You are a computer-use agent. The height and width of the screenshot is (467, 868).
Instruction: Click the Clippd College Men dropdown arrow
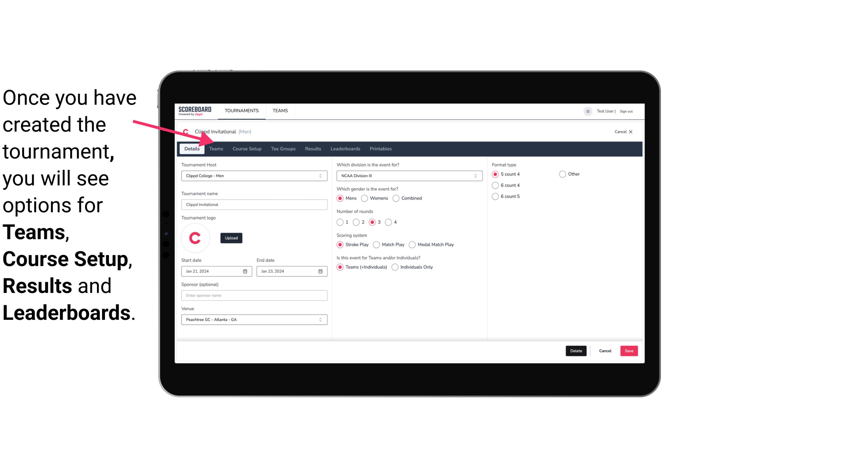(x=321, y=176)
